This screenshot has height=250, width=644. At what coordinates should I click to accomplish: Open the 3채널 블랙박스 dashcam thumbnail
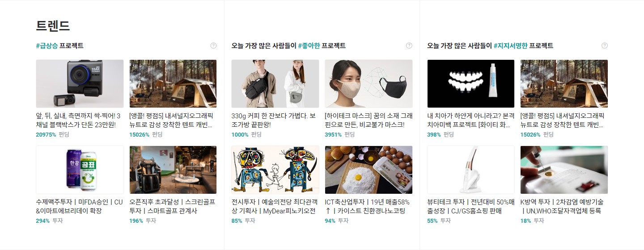click(x=80, y=83)
